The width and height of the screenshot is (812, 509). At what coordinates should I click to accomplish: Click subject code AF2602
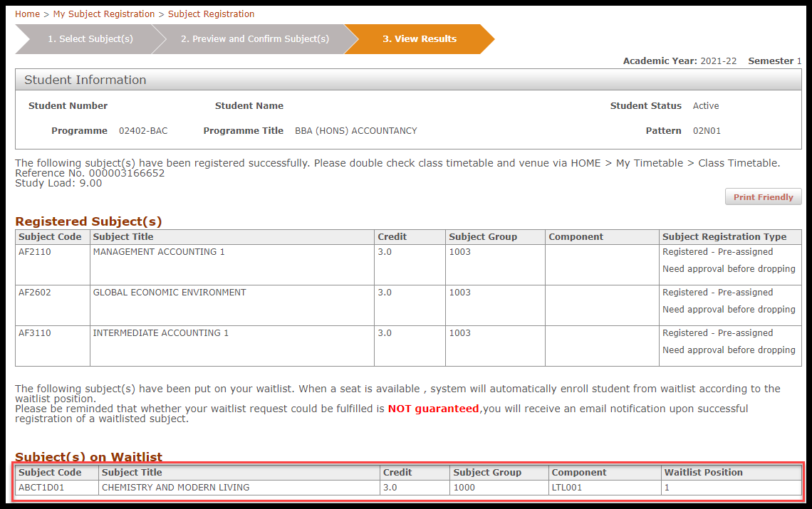35,292
